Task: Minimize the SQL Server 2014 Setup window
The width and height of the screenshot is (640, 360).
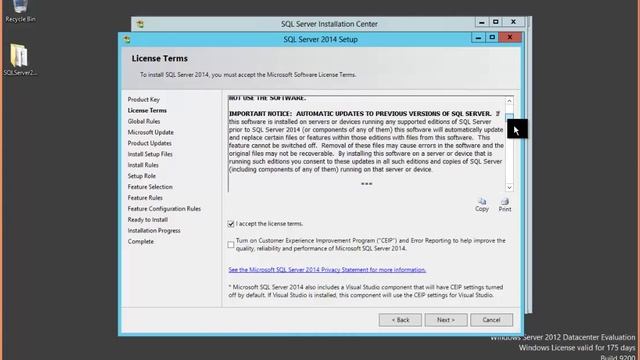Action: pos(478,38)
